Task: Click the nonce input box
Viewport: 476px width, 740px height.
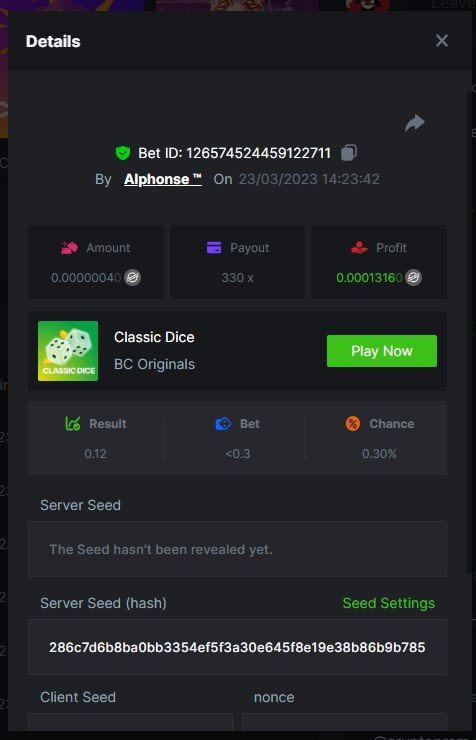Action: point(344,723)
